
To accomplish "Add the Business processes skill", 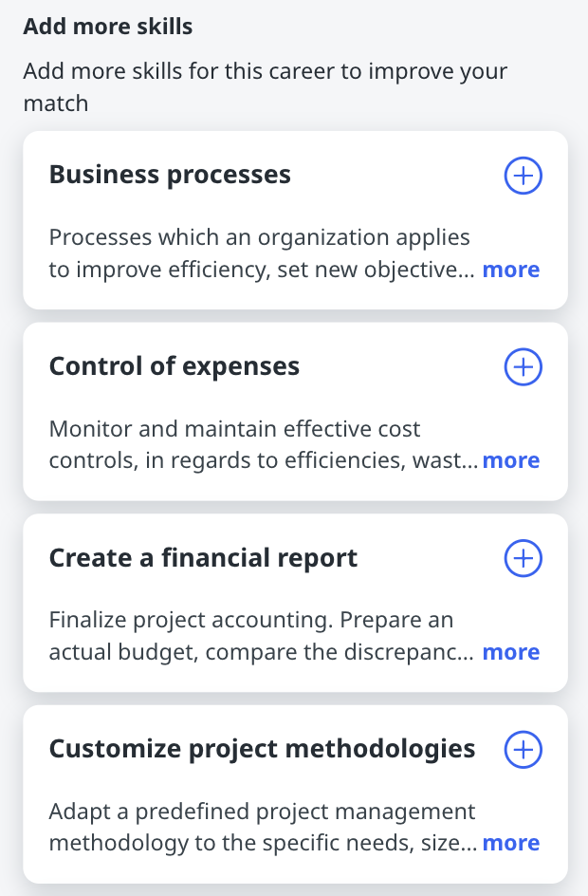I will (x=523, y=177).
